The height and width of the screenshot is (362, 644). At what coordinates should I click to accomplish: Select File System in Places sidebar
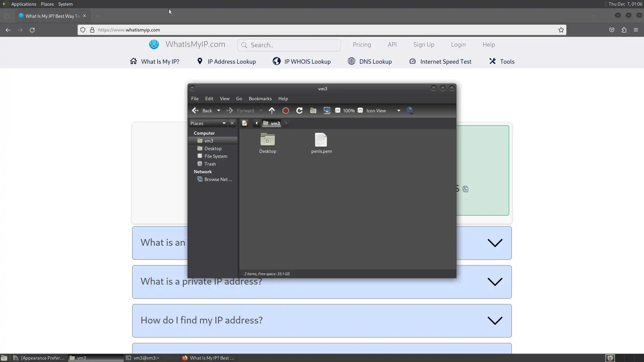pyautogui.click(x=216, y=156)
